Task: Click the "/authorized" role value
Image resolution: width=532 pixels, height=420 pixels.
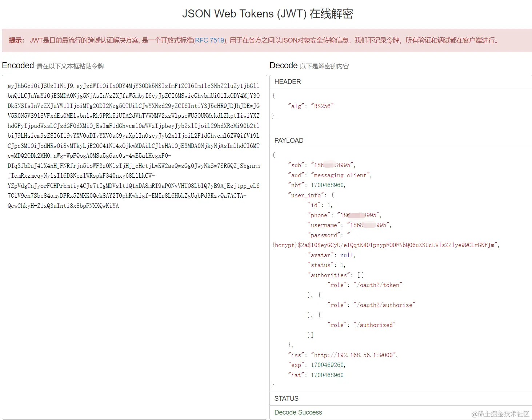Action: (x=375, y=325)
